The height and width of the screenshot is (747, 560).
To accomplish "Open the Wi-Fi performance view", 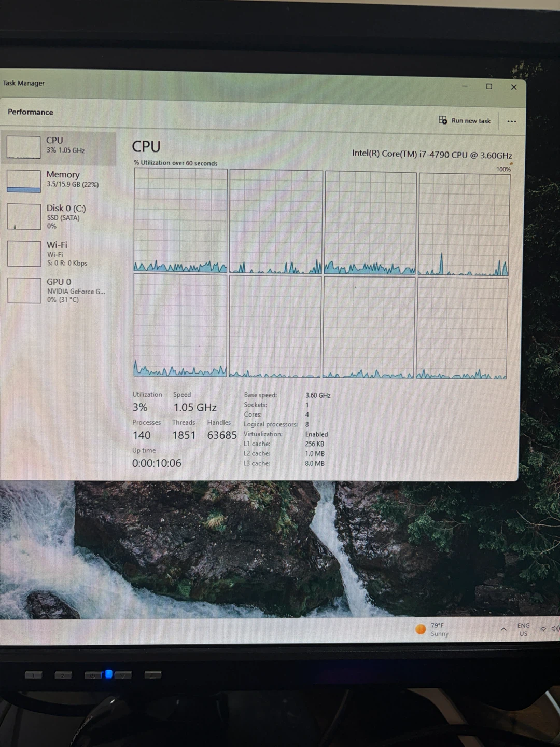I will point(59,254).
